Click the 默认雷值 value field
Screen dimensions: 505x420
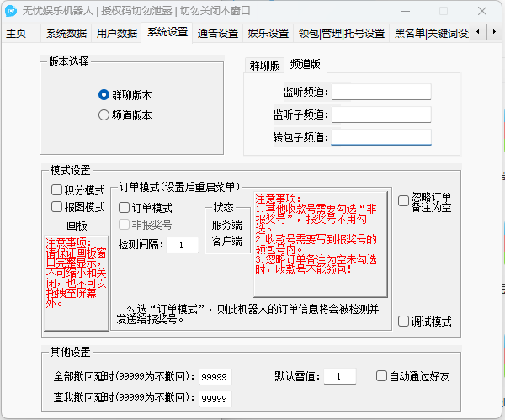339,376
